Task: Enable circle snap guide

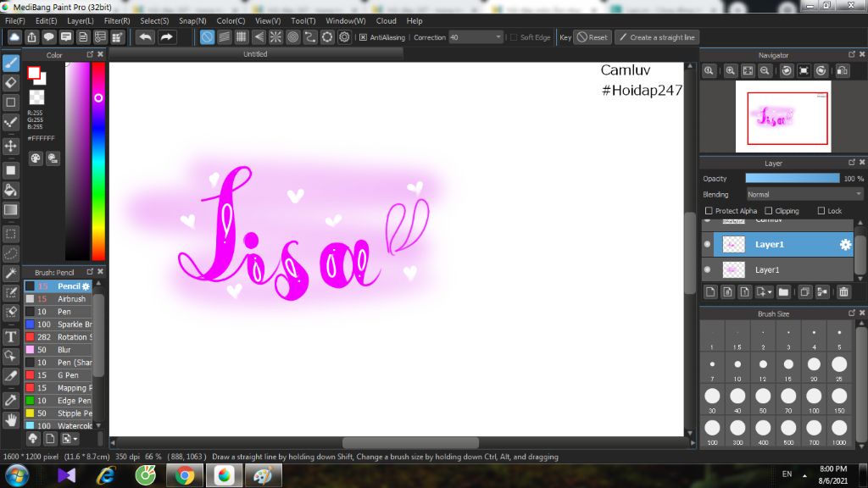Action: (292, 37)
